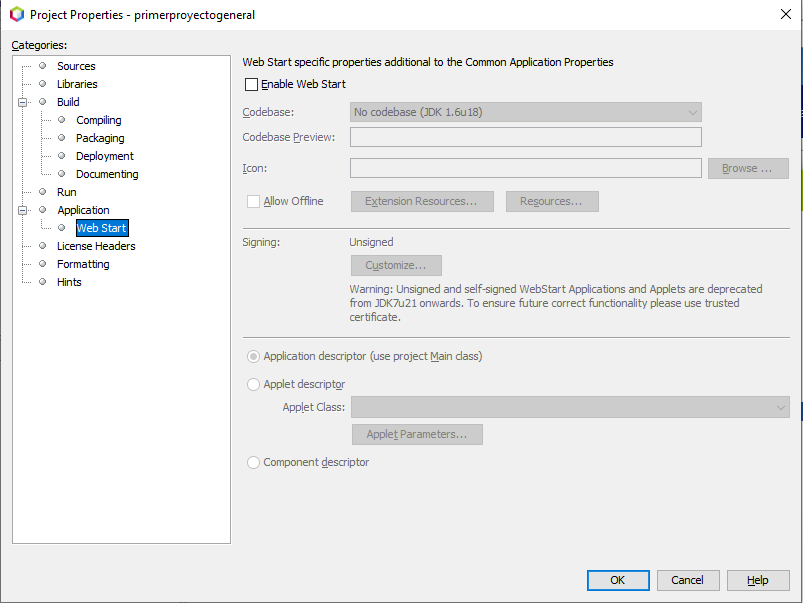803x603 pixels.
Task: Click the bullet icon beside Sources
Action: (x=43, y=66)
